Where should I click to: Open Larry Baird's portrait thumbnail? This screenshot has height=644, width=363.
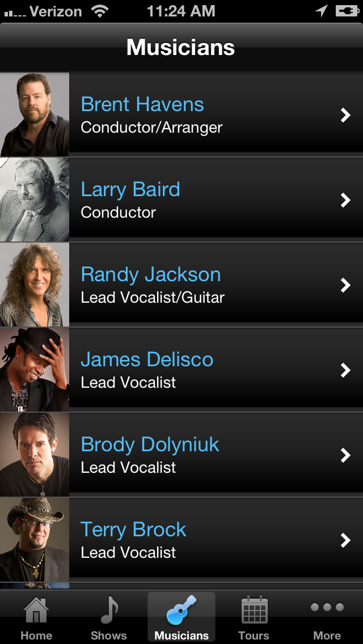(x=35, y=200)
